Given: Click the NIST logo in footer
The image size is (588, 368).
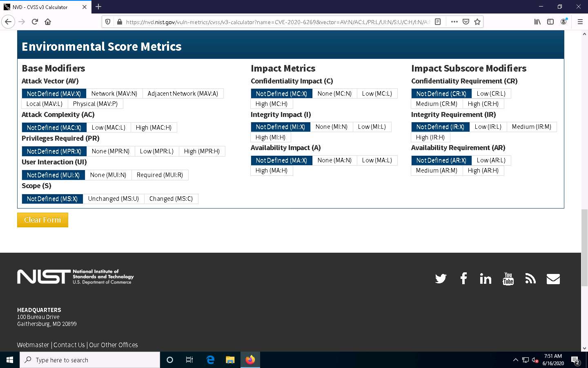Looking at the screenshot, I should (x=76, y=277).
